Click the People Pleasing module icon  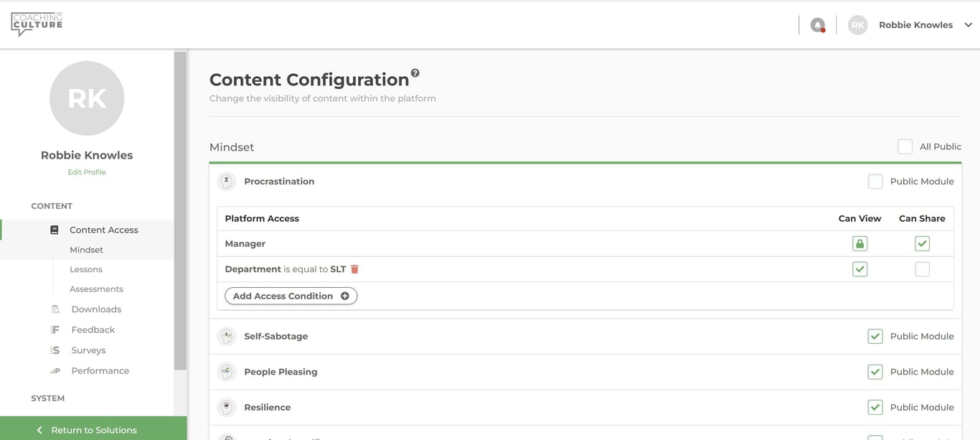pos(227,372)
